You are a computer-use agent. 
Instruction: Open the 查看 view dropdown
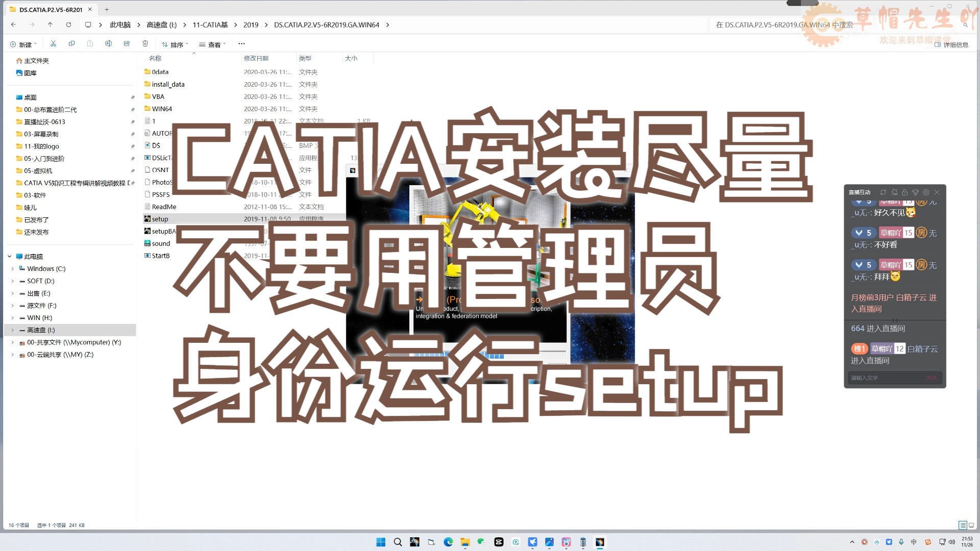pyautogui.click(x=212, y=45)
